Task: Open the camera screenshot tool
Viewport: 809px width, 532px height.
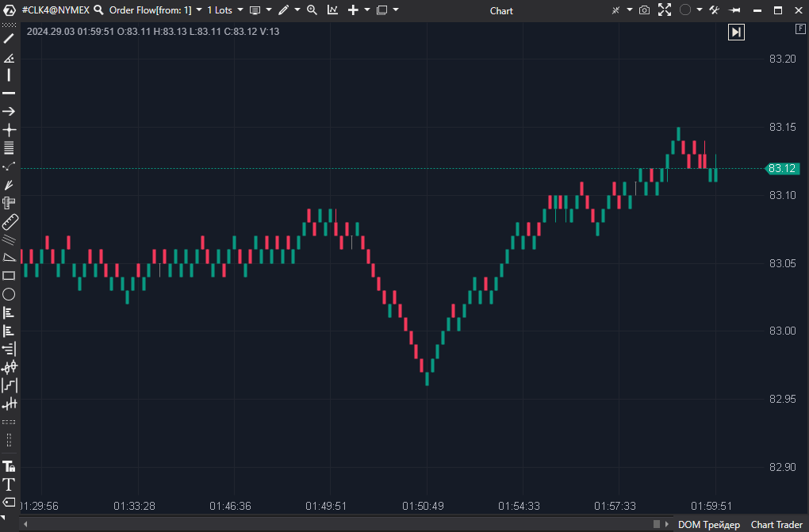Action: (x=644, y=10)
